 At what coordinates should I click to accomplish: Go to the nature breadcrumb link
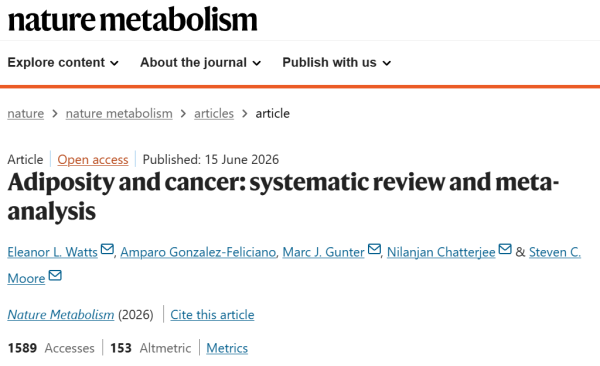click(x=26, y=114)
